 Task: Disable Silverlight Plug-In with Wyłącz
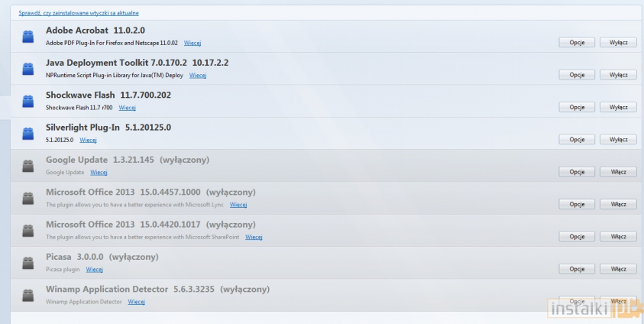coord(618,140)
